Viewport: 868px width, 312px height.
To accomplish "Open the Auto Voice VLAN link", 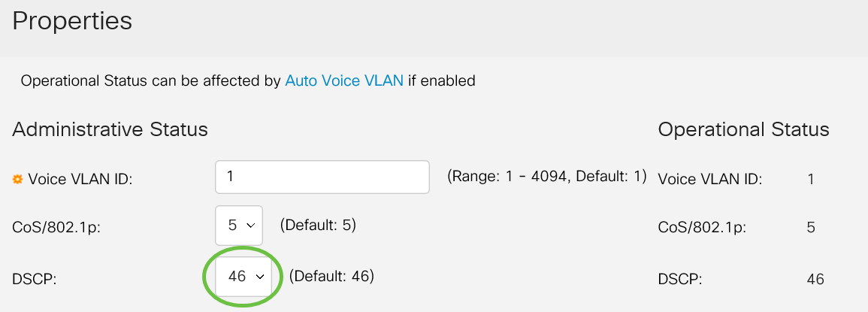I will pos(344,80).
